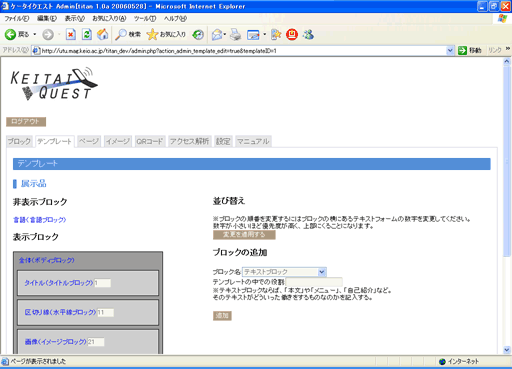Switch to the ページ tab
This screenshot has width=512, height=369.
tap(89, 141)
